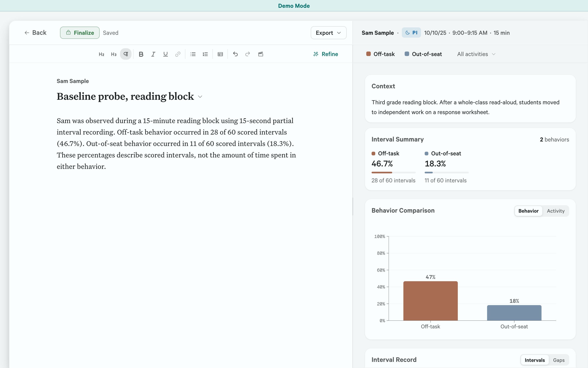Redo the last edit

pos(248,54)
